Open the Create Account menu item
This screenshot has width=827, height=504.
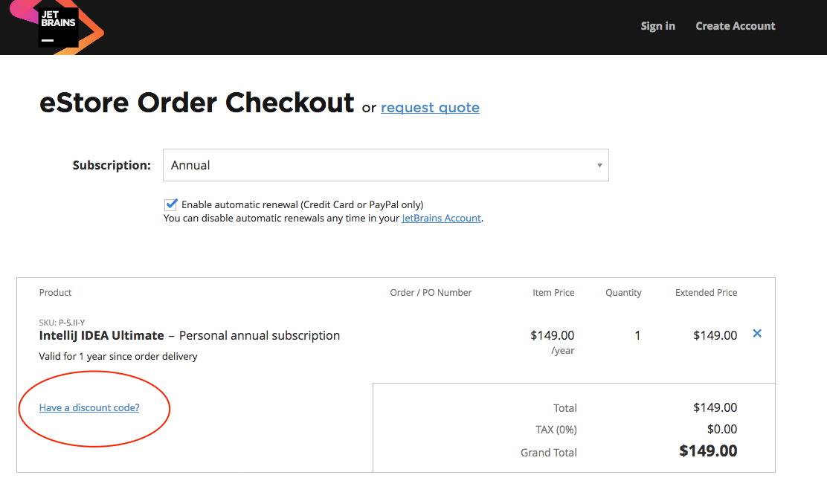(x=736, y=26)
